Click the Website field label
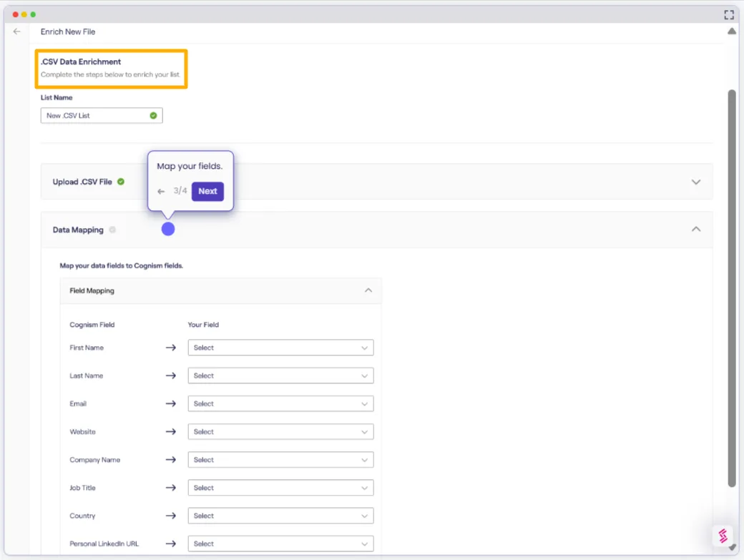 [82, 431]
